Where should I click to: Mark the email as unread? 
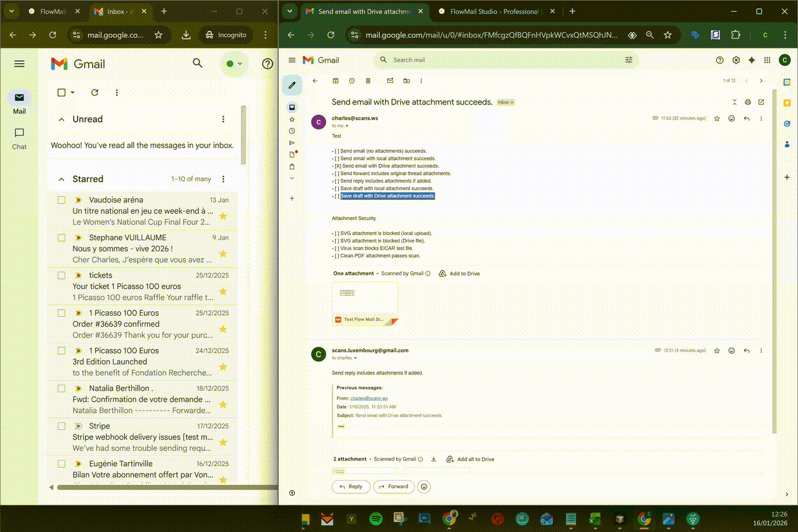coord(390,81)
